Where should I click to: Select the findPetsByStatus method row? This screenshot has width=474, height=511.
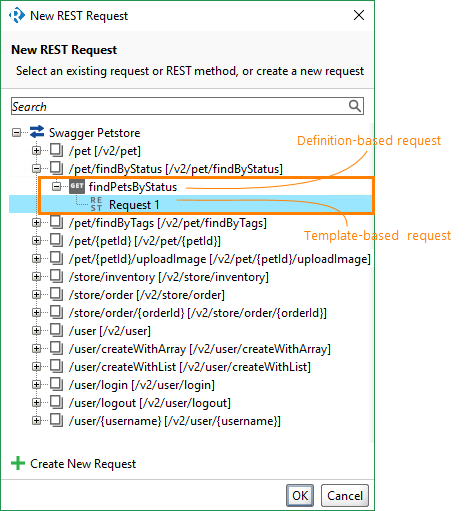[133, 187]
